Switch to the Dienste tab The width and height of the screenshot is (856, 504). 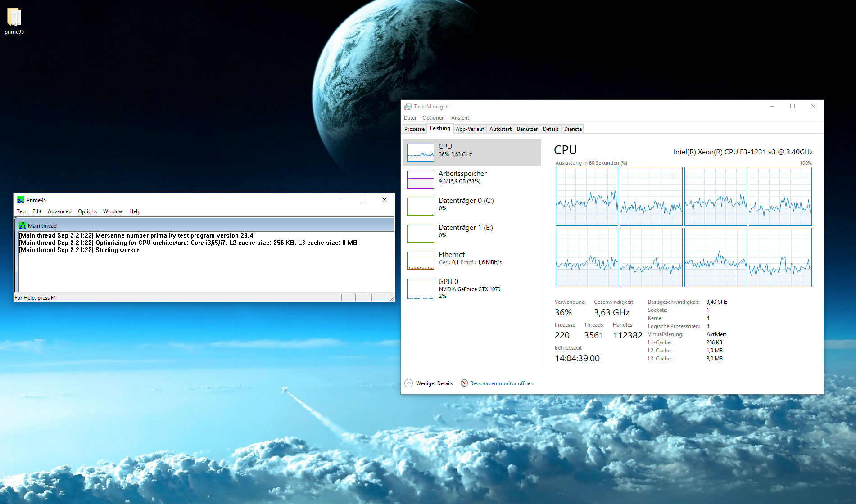click(x=573, y=129)
